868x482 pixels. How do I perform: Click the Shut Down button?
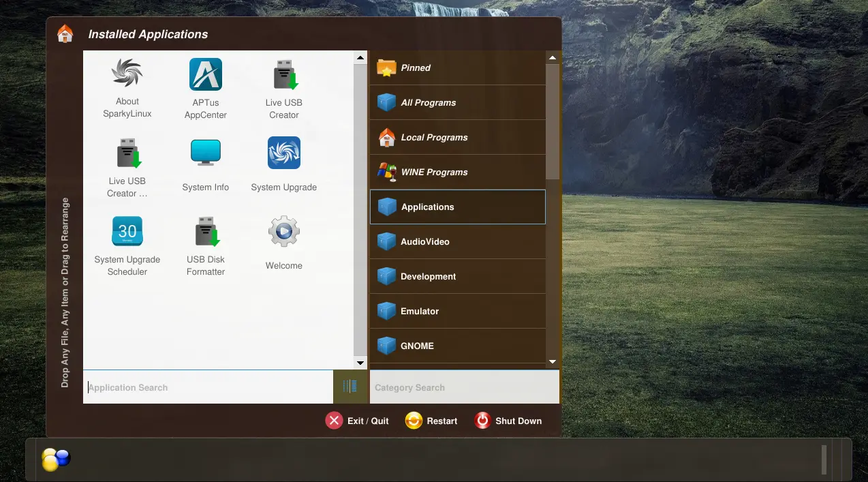point(508,421)
